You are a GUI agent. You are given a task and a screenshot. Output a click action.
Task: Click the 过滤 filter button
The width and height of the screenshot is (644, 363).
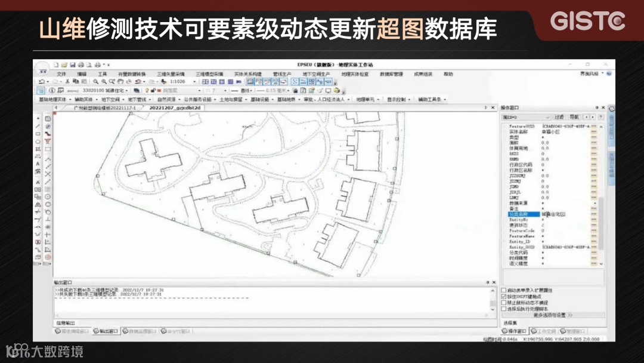(x=559, y=117)
